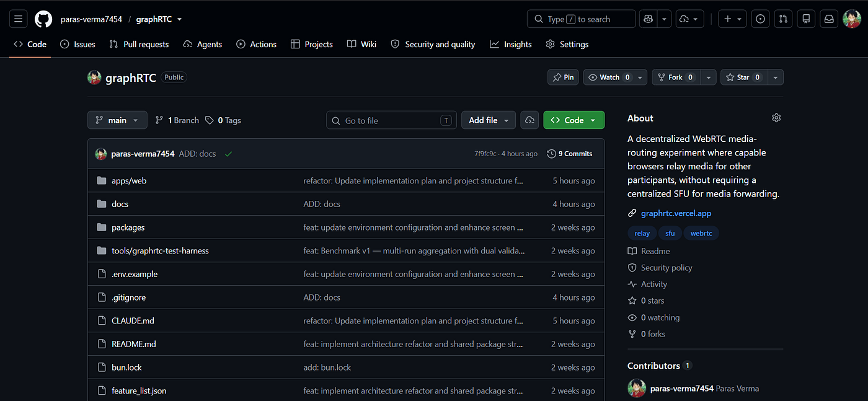Image resolution: width=868 pixels, height=401 pixels.
Task: Switch to the Security and quality tab
Action: 433,44
